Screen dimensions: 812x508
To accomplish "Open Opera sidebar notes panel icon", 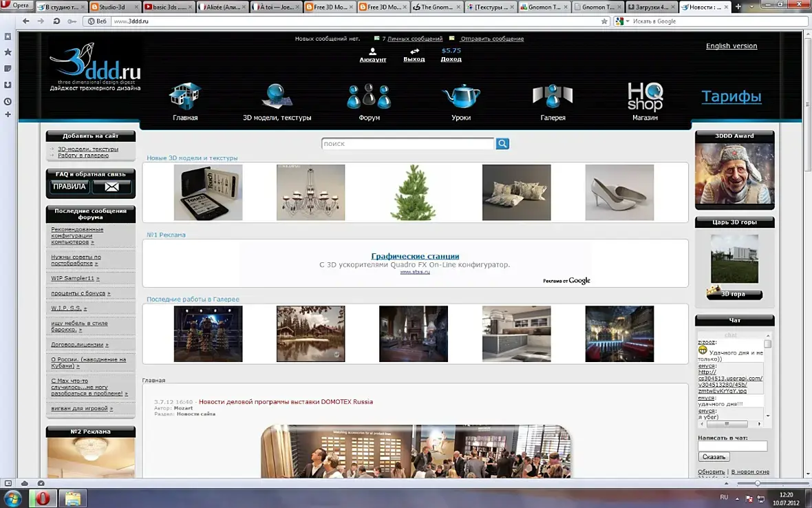I will (8, 68).
